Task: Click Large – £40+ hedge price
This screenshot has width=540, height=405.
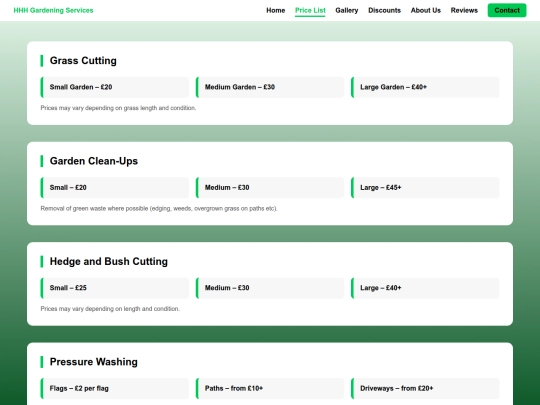Action: tap(425, 288)
